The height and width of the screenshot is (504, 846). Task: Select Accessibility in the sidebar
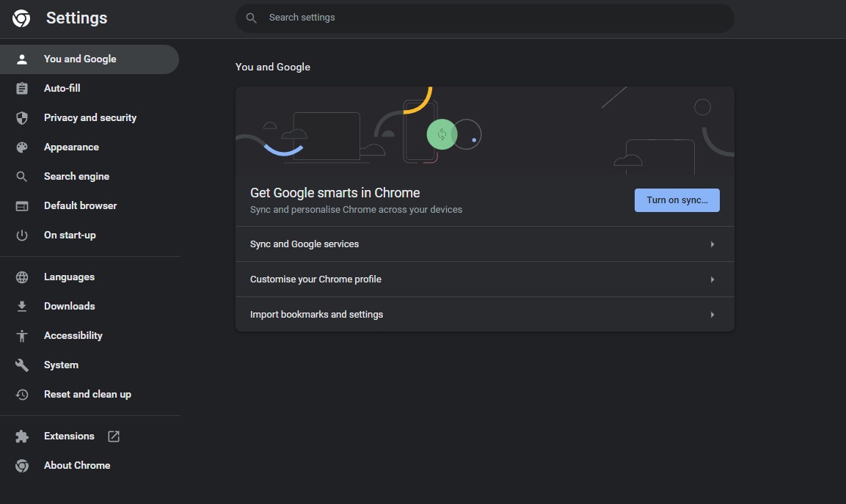coord(90,336)
